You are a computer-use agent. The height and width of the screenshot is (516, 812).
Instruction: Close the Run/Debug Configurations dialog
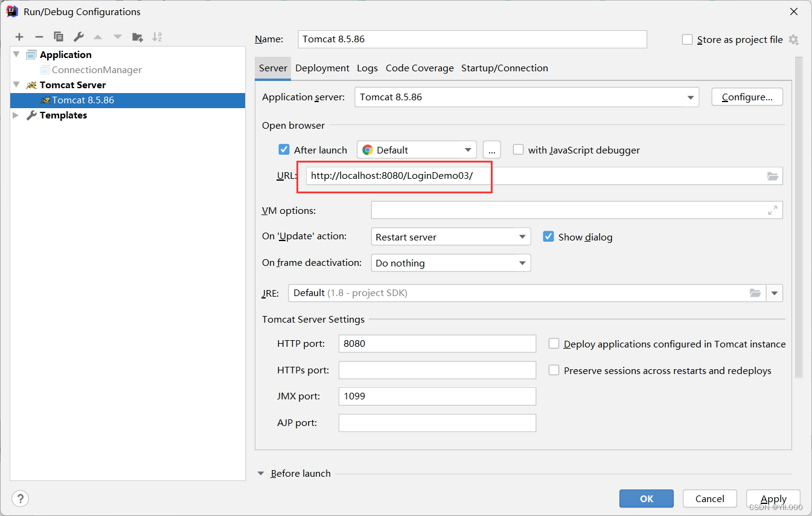tap(794, 11)
